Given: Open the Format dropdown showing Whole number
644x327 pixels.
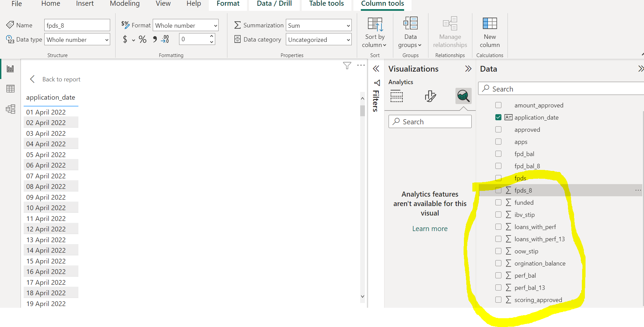Looking at the screenshot, I should [185, 25].
